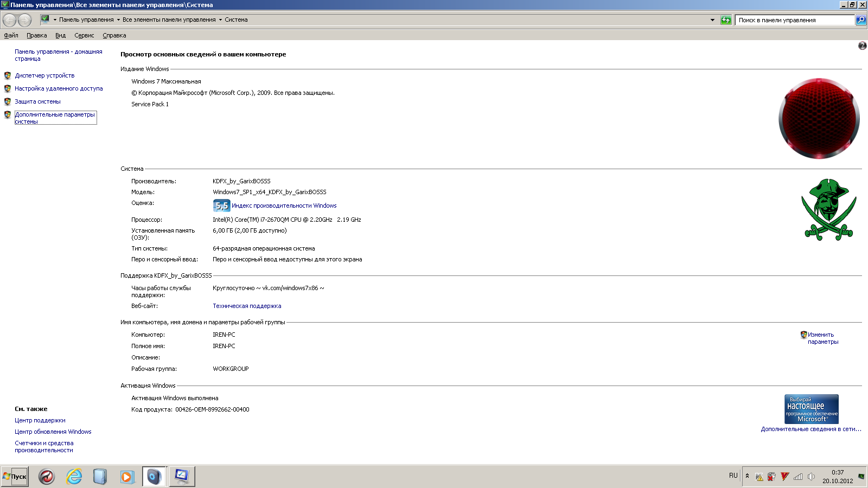This screenshot has height=488, width=868.
Task: Click the red V antivirus tray icon
Action: pos(784,477)
